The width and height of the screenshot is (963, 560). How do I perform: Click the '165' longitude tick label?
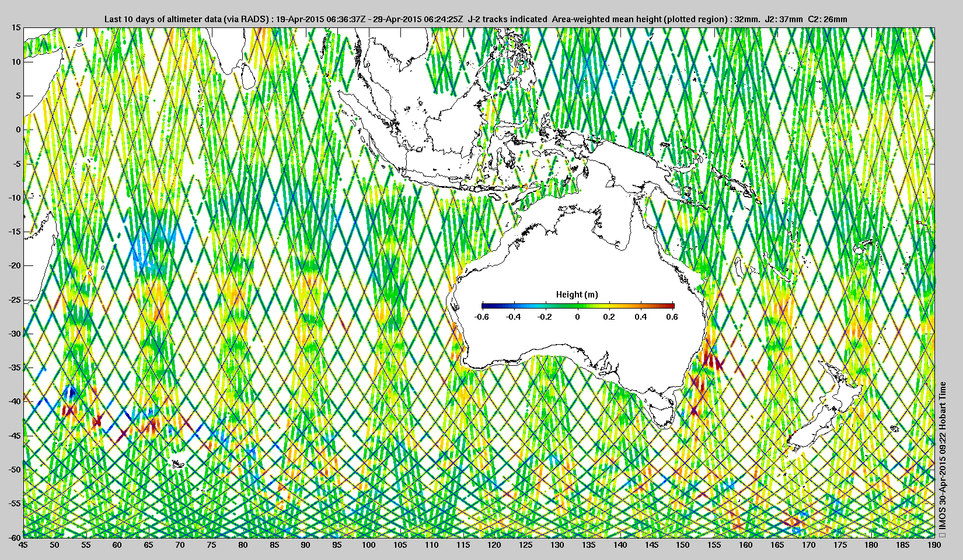(x=777, y=545)
